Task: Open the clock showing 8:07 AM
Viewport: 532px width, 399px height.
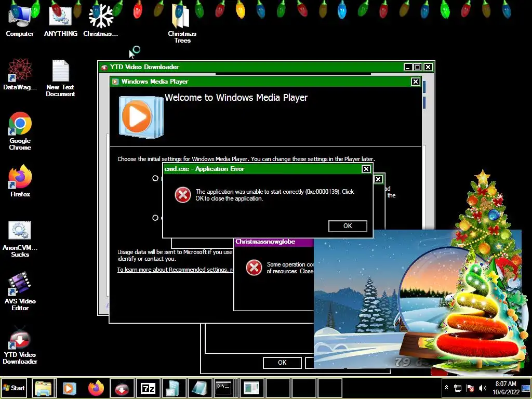Action: click(x=506, y=388)
